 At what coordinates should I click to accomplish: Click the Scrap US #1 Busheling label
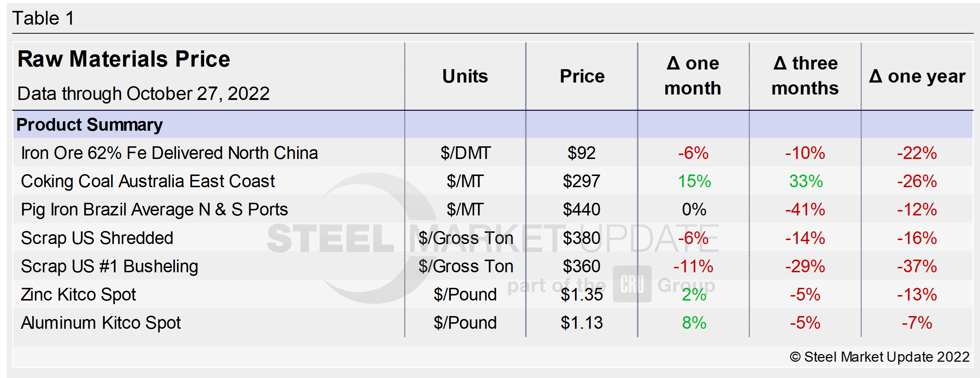click(x=110, y=266)
